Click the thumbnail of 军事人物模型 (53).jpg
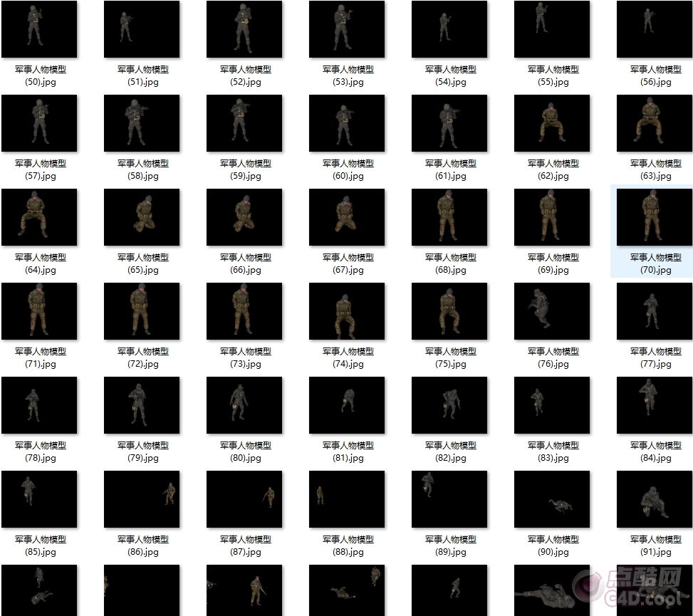Screen dimensions: 693x616 (347, 29)
